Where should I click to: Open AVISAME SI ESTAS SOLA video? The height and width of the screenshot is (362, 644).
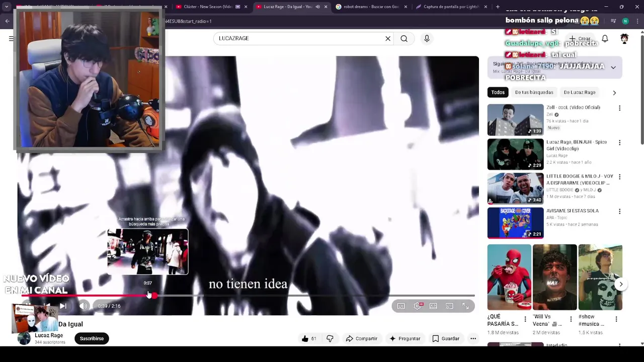coord(573,211)
